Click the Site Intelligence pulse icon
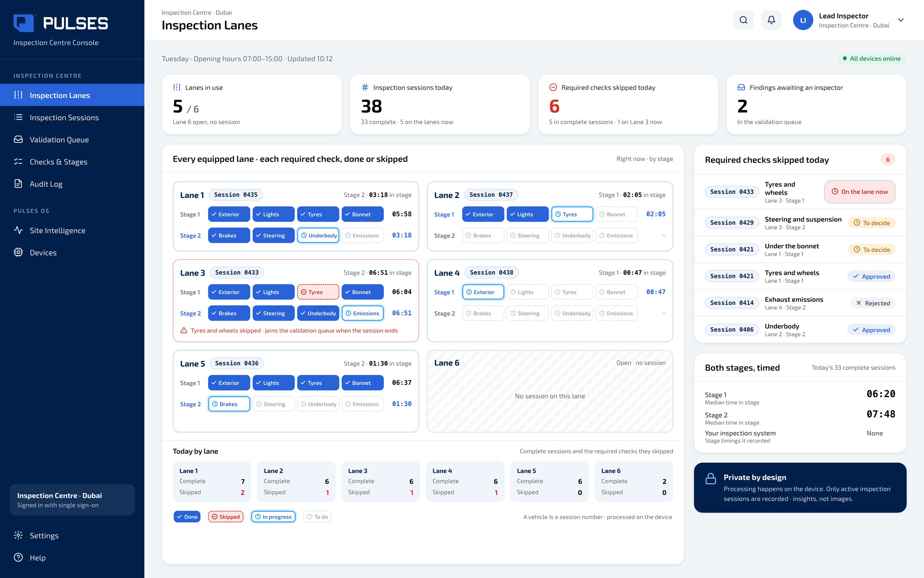The image size is (924, 578). 18,230
